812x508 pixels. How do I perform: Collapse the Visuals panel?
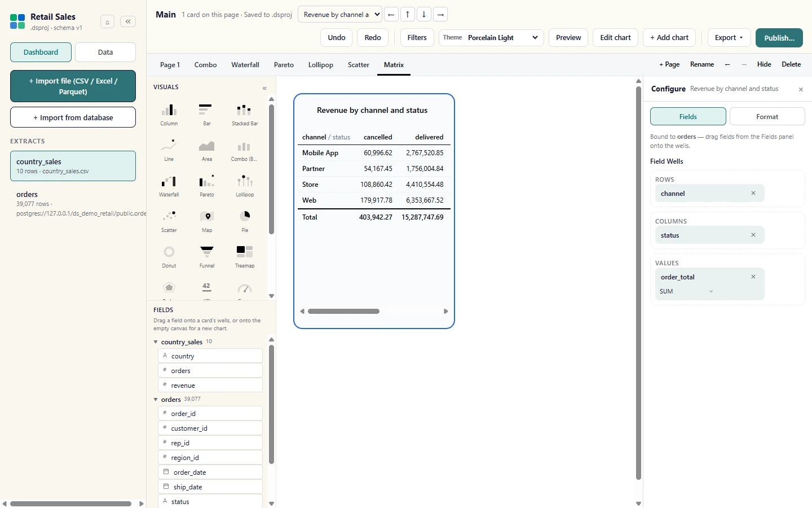tap(264, 88)
